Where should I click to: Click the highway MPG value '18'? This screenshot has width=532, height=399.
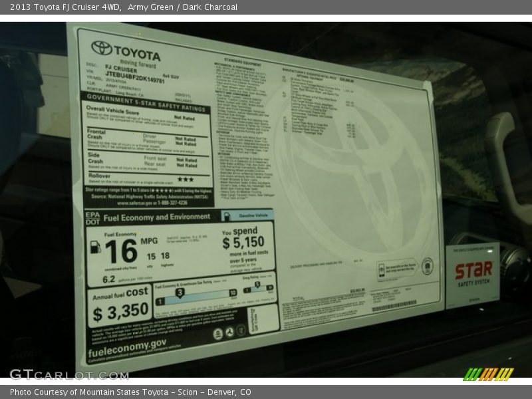tap(165, 256)
